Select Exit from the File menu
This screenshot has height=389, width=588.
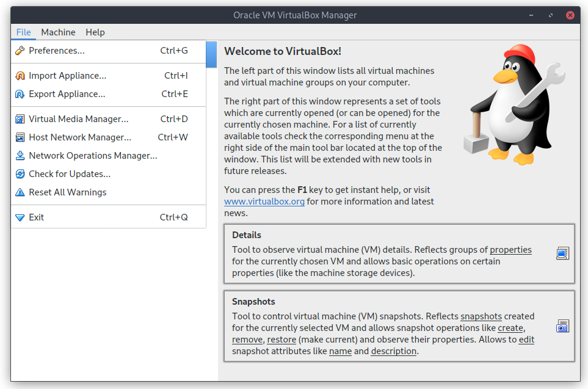(108, 217)
